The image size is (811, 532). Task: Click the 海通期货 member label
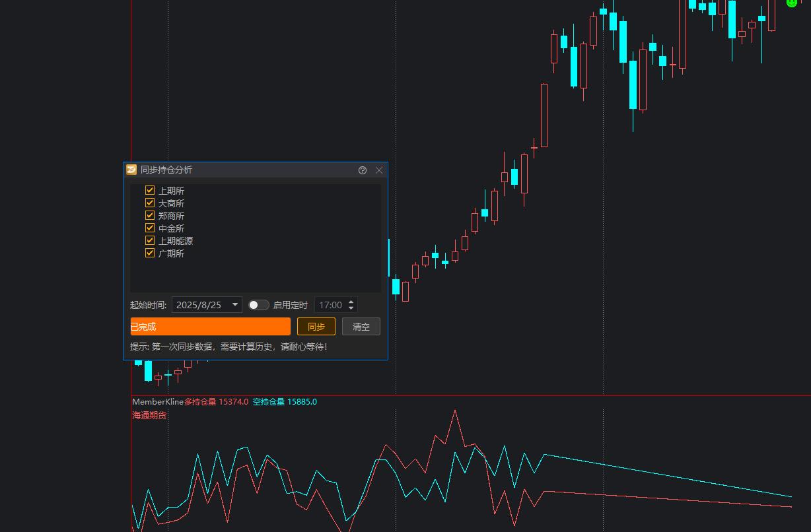(149, 415)
